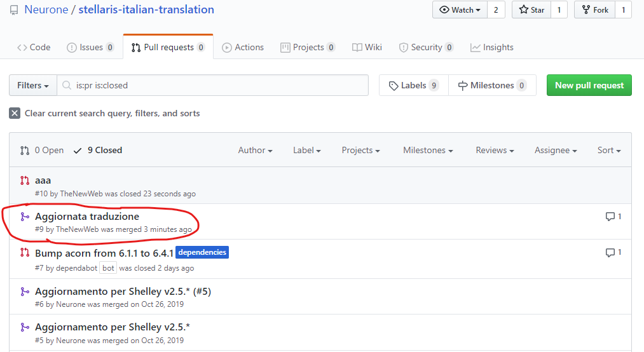Screen dimensions: 644x352
Task: Open the Labels list
Action: click(x=414, y=85)
